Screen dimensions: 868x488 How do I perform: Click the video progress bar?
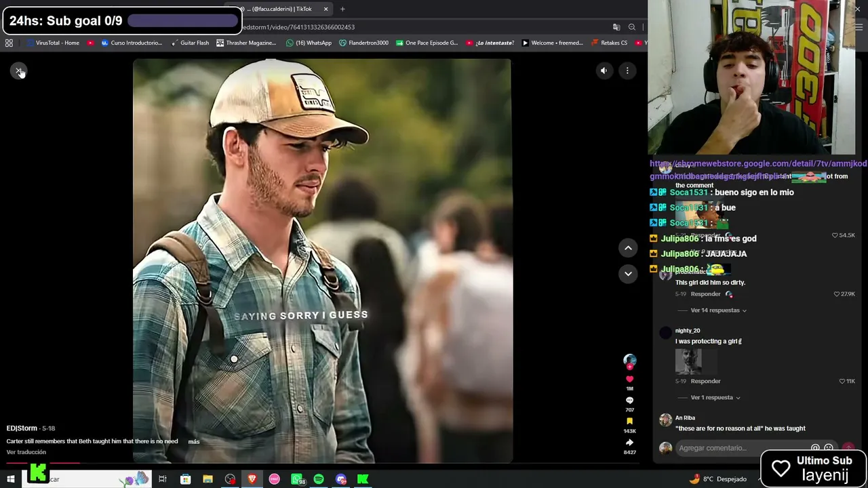pyautogui.click(x=322, y=464)
